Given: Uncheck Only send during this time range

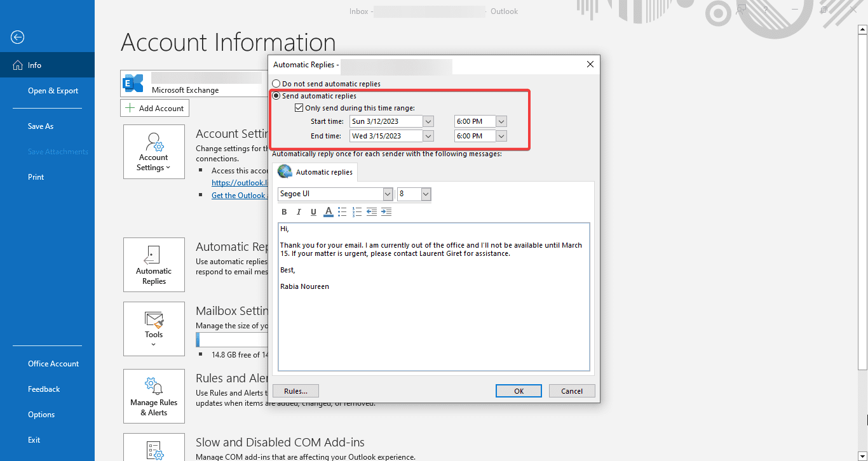Looking at the screenshot, I should tap(299, 107).
